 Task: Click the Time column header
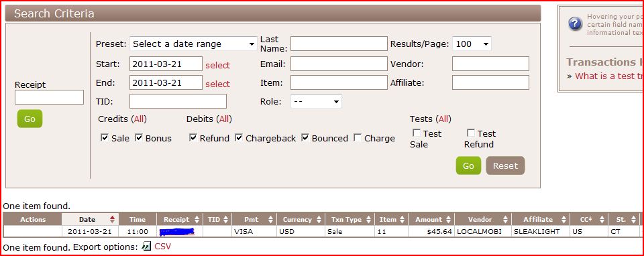tap(138, 220)
